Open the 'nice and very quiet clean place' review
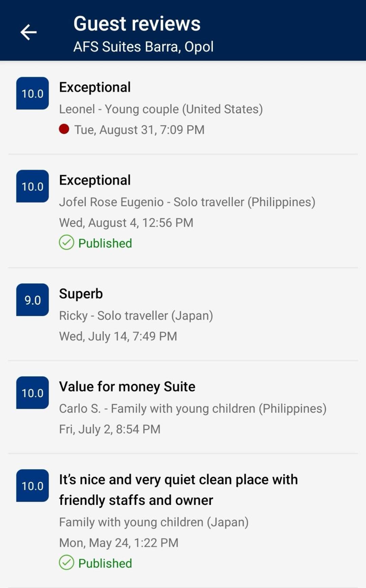 pyautogui.click(x=183, y=521)
